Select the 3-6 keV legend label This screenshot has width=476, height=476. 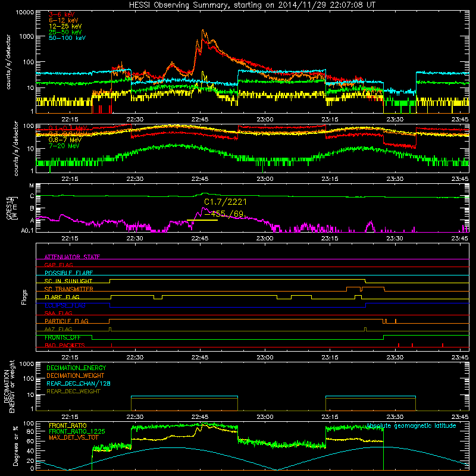(61, 14)
